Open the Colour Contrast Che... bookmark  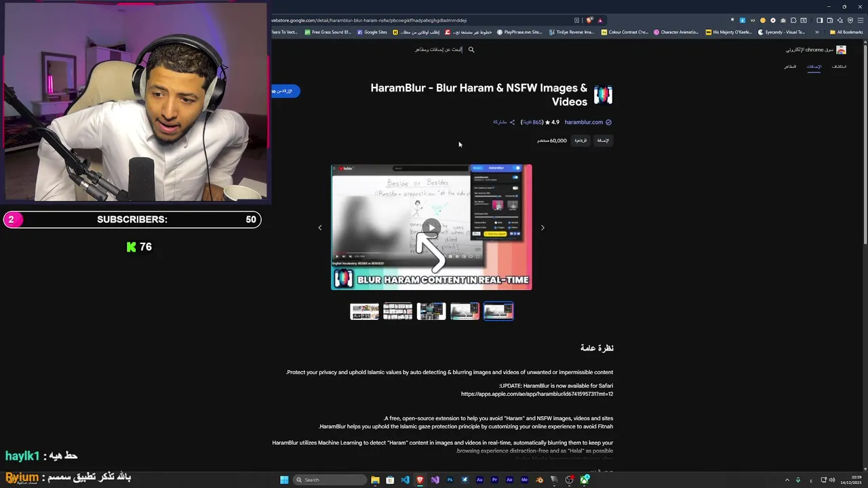click(625, 32)
